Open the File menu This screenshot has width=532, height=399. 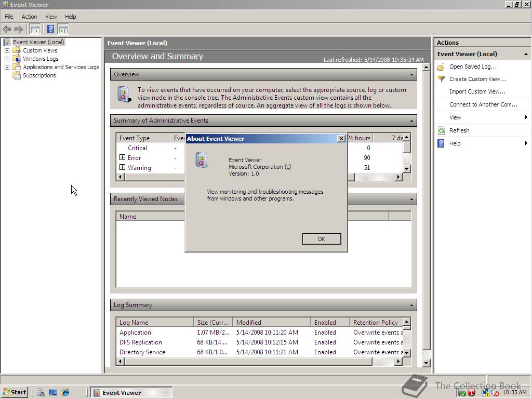click(9, 17)
